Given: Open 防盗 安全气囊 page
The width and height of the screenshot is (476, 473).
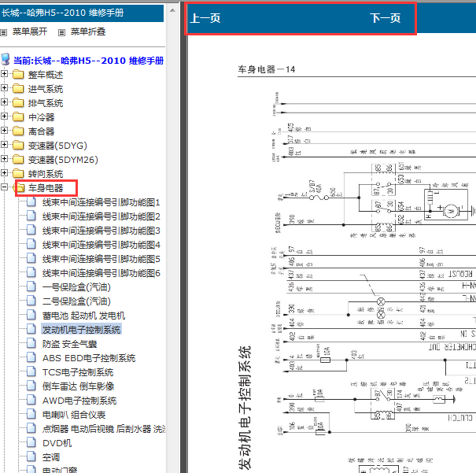Looking at the screenshot, I should point(69,344).
